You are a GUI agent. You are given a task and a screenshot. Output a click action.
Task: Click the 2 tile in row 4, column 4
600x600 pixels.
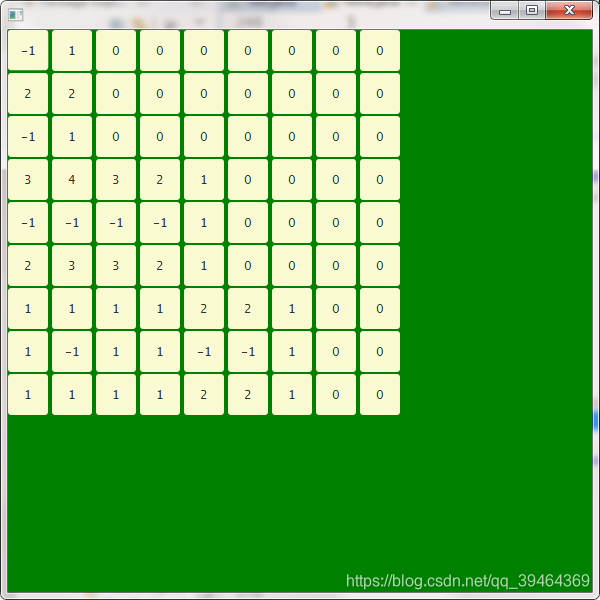pyautogui.click(x=160, y=179)
